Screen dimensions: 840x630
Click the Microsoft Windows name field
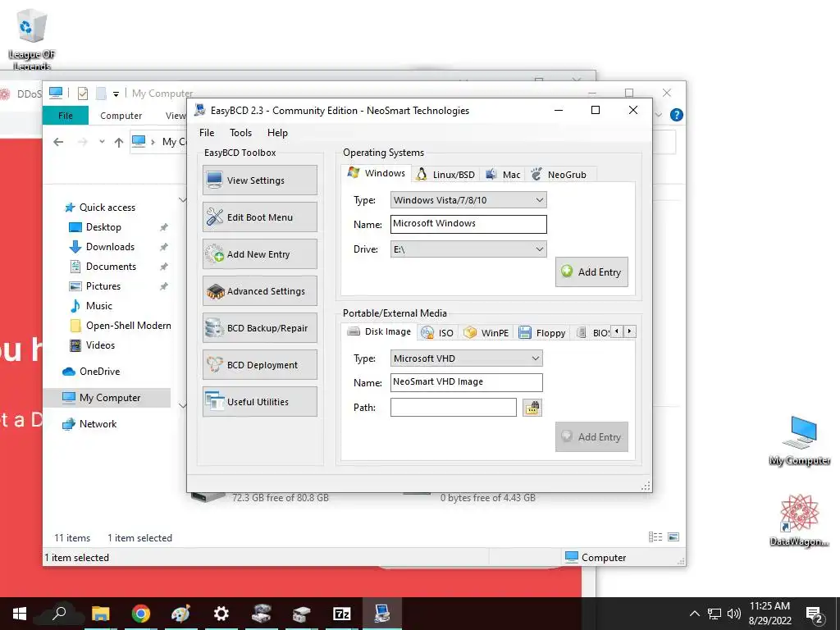click(468, 224)
